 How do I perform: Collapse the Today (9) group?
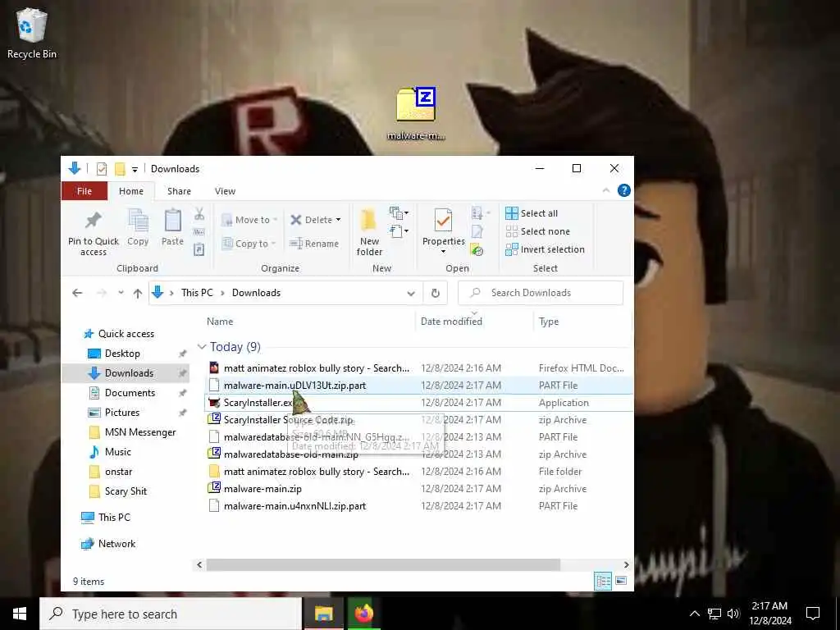202,347
